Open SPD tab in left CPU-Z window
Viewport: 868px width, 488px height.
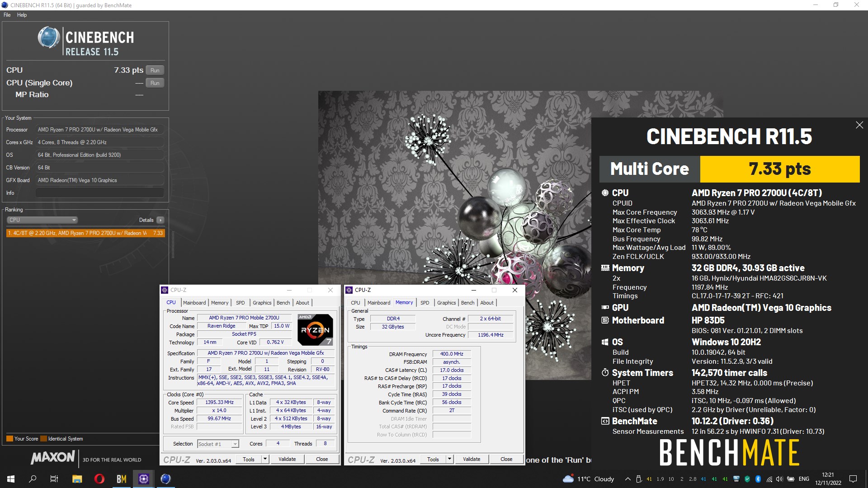[x=241, y=303]
